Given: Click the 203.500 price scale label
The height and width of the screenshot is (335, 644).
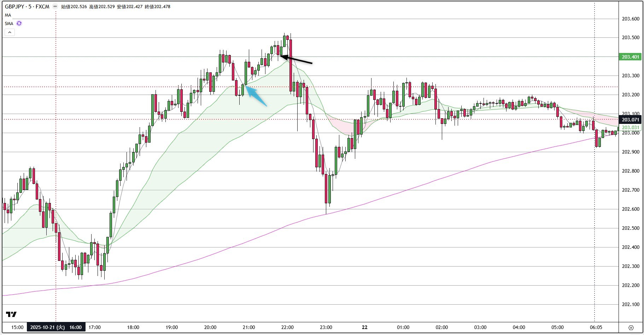Looking at the screenshot, I should (630, 38).
